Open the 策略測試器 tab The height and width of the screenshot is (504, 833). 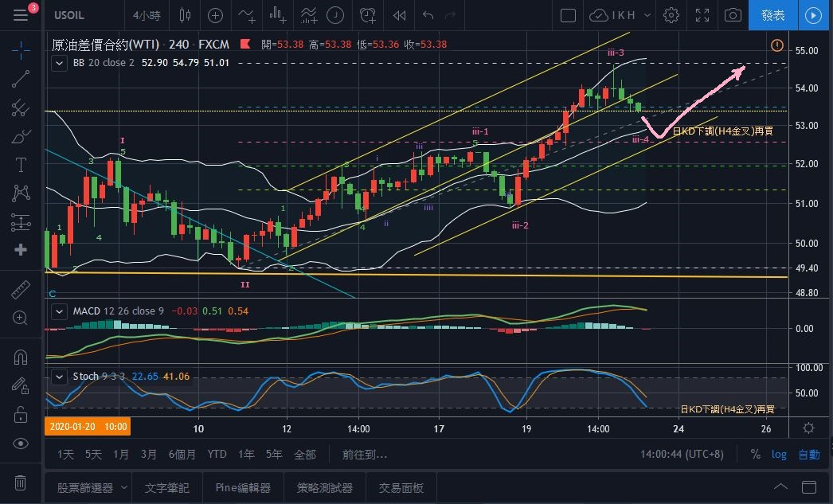coord(324,487)
